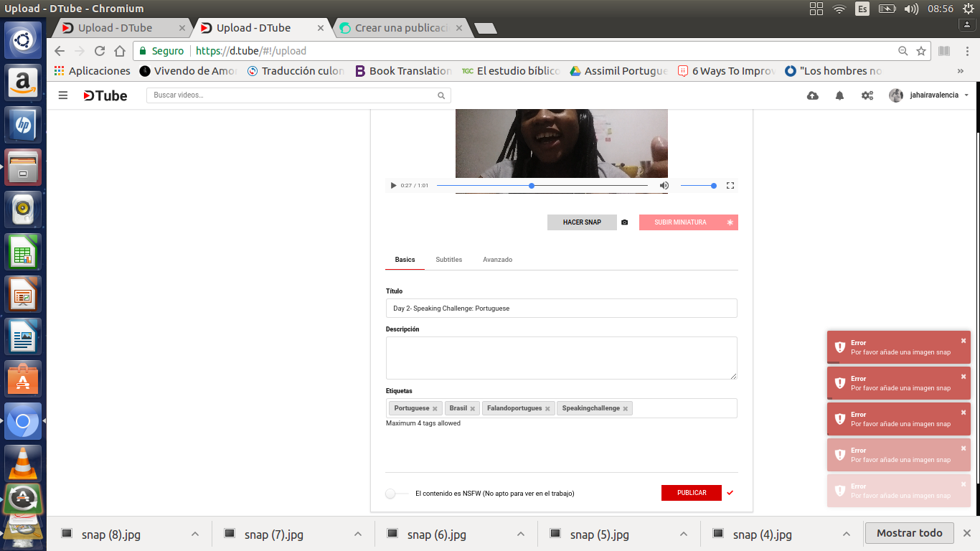Screen dimensions: 980x551
Task: Open the Book Translation bookmark
Action: pyautogui.click(x=403, y=71)
